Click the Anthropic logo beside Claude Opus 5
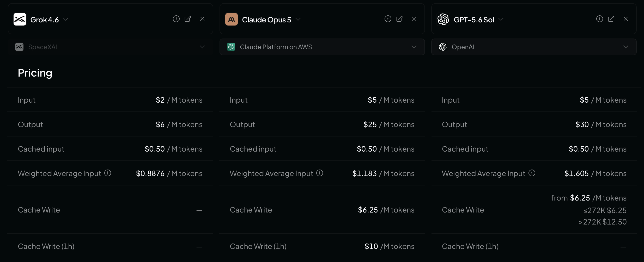Image resolution: width=644 pixels, height=262 pixels. [232, 19]
